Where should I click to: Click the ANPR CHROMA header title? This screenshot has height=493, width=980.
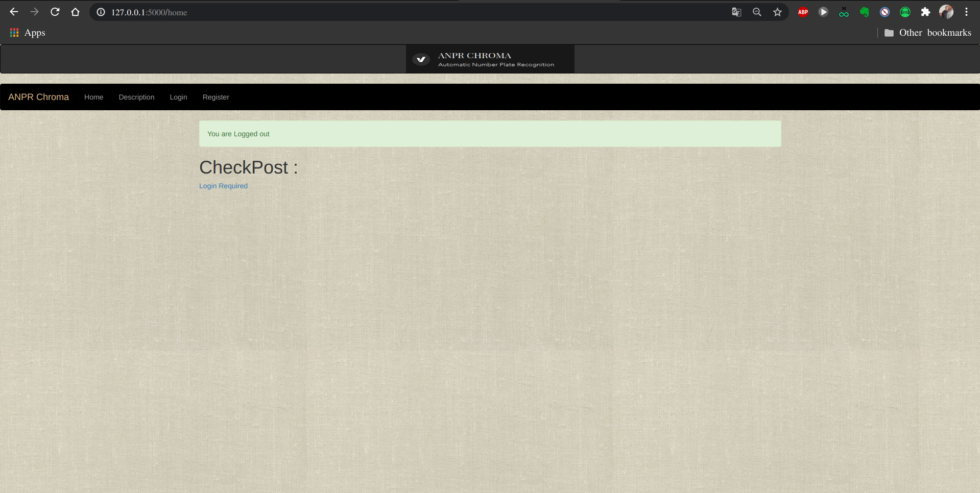[474, 56]
